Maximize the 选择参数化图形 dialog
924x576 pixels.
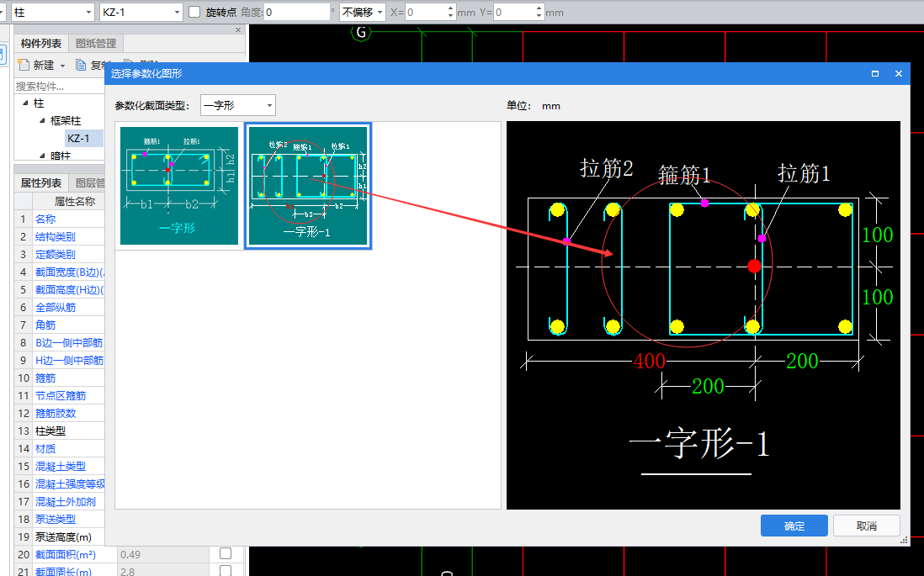tap(875, 74)
